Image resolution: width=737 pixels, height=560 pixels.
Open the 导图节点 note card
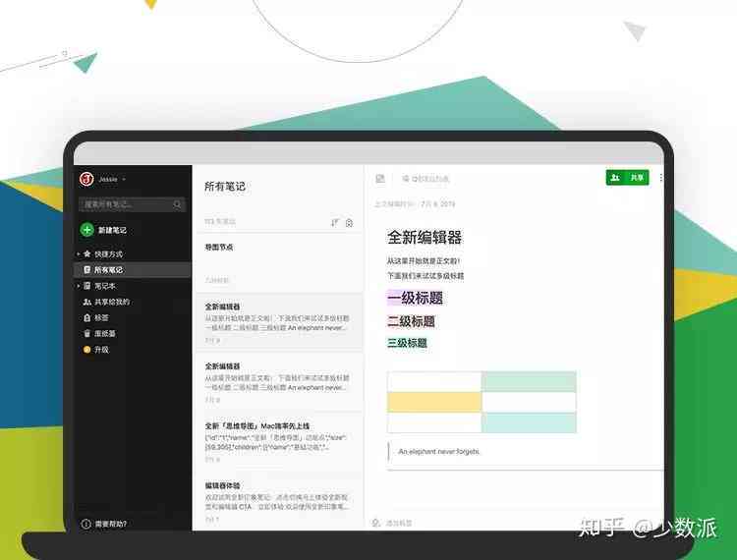pyautogui.click(x=279, y=263)
